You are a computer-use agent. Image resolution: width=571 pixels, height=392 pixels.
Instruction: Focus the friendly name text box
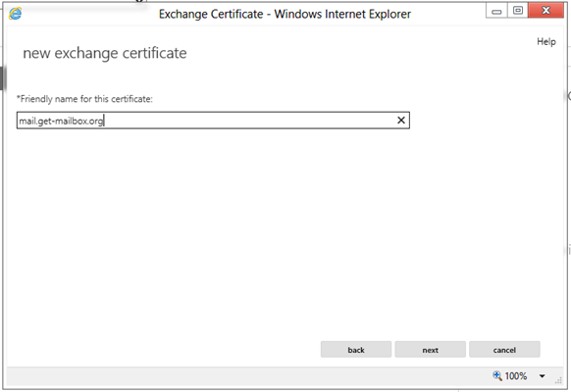[213, 121]
